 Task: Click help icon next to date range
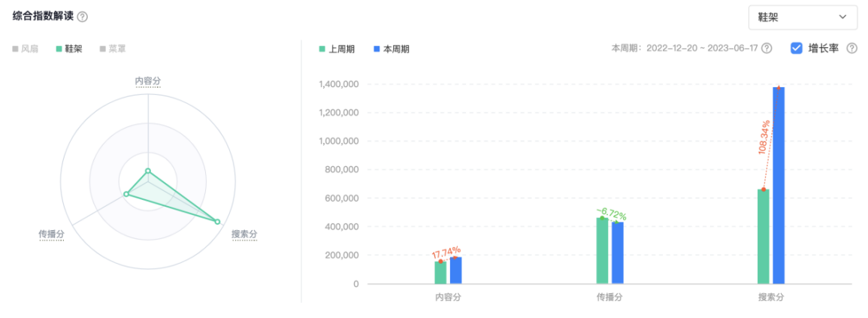coord(767,48)
